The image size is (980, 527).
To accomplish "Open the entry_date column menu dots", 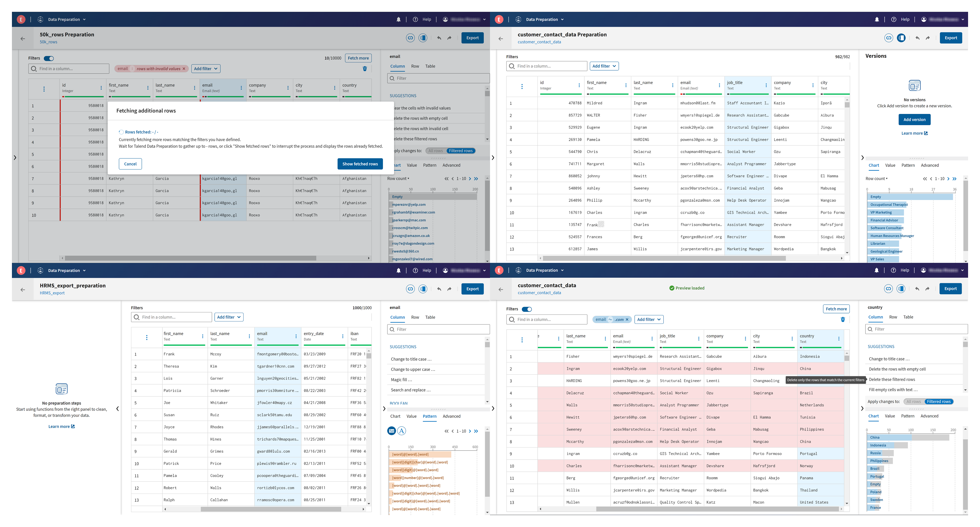I will [342, 336].
